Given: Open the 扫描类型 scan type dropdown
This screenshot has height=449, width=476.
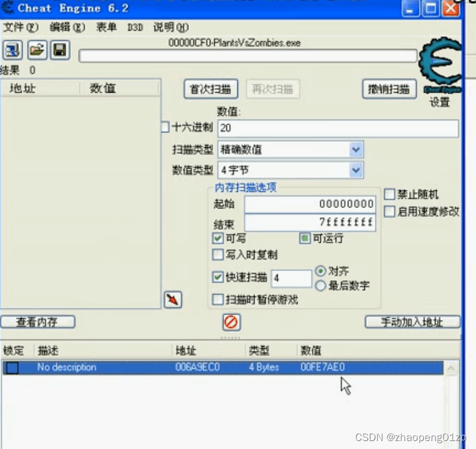Looking at the screenshot, I should tap(356, 150).
